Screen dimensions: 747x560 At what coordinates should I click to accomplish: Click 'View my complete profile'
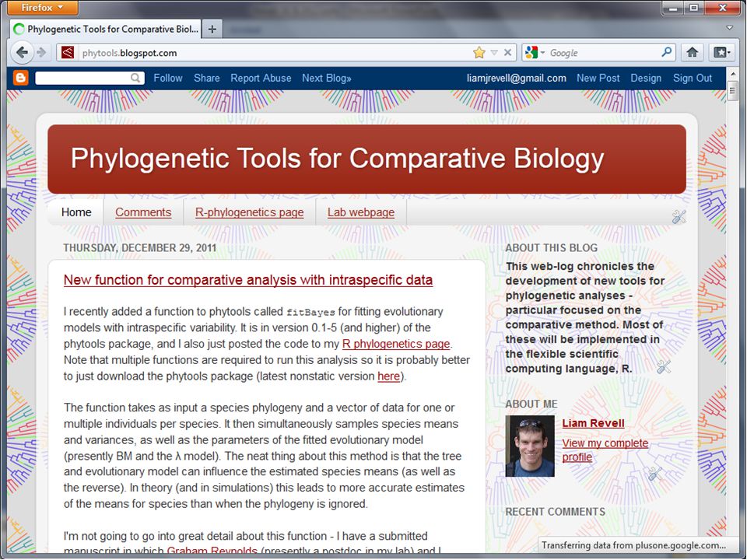point(605,450)
